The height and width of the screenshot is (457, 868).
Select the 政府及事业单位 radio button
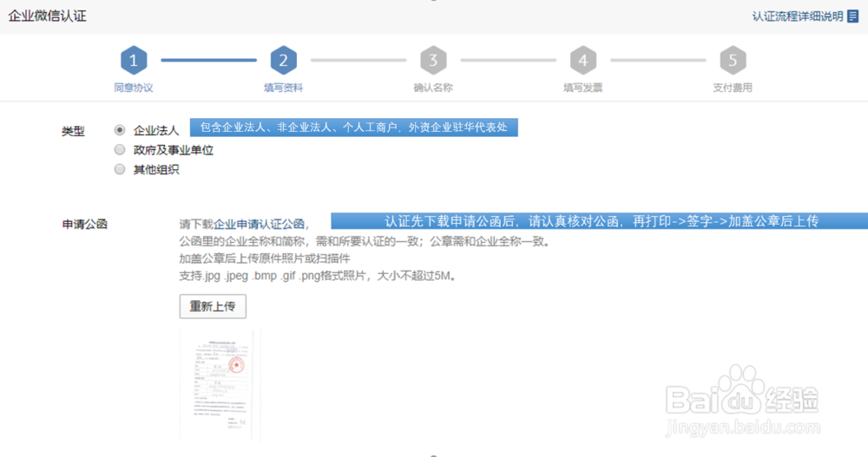120,149
